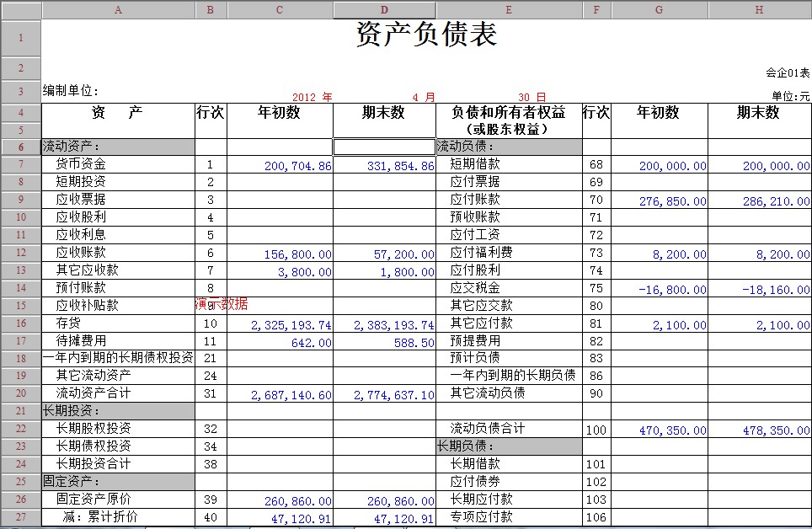Select 短期借款 opening value 200,000.00
The height and width of the screenshot is (529, 812).
click(x=673, y=166)
